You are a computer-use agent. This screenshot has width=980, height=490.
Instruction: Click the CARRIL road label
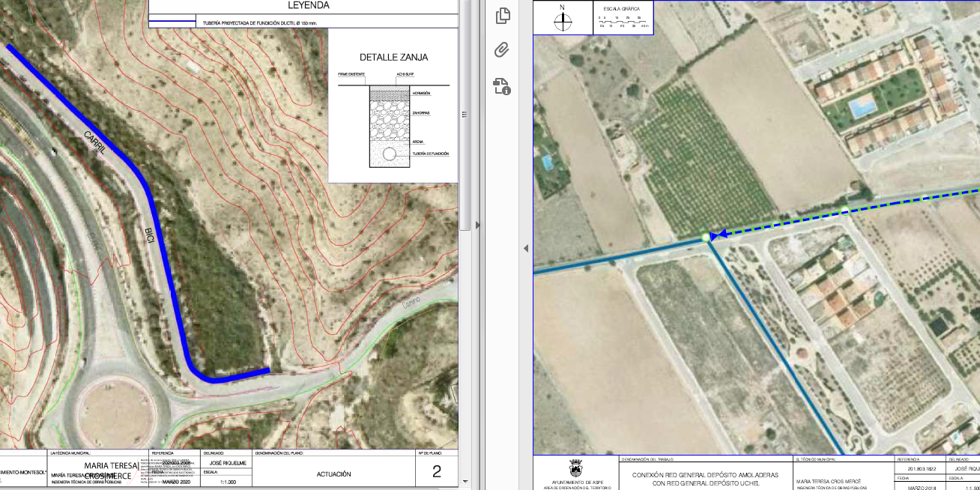pos(98,145)
